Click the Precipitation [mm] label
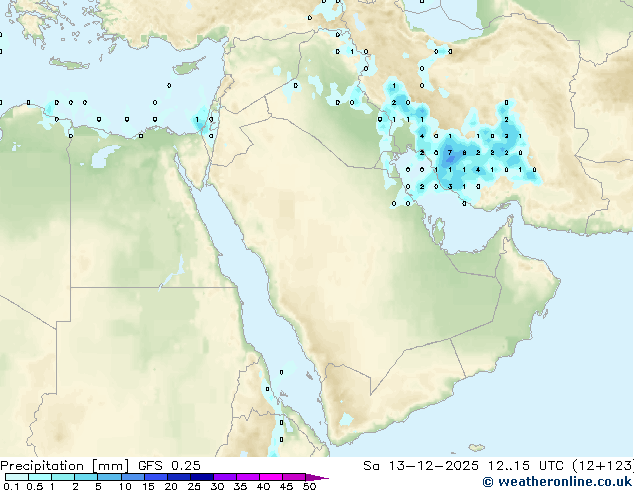The height and width of the screenshot is (490, 634). 64,466
